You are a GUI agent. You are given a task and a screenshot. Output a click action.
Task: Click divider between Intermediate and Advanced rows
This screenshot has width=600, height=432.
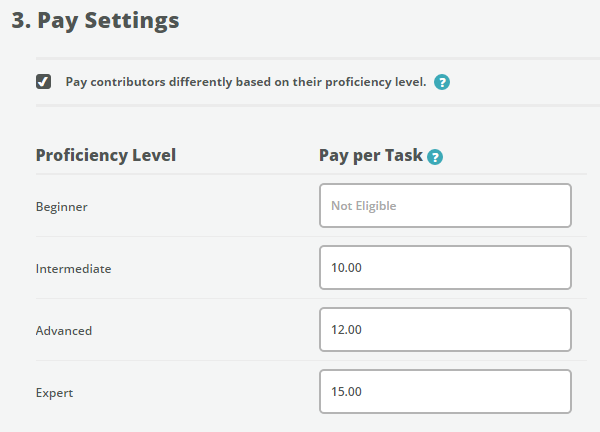[x=311, y=298]
